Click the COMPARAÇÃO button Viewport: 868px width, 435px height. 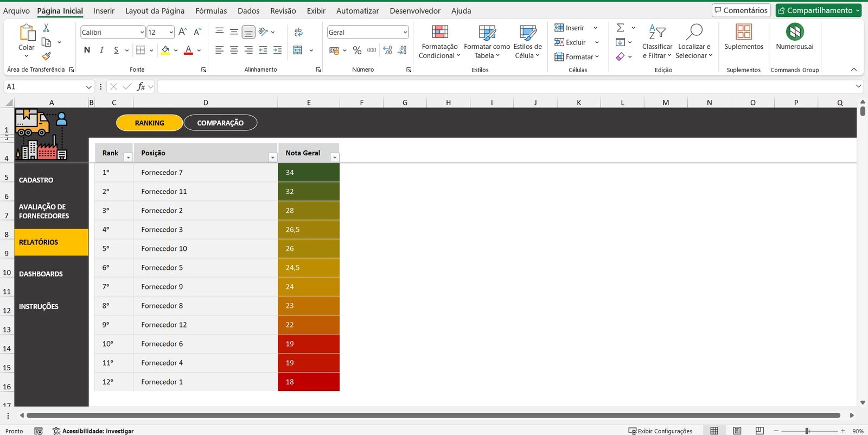[x=220, y=123]
